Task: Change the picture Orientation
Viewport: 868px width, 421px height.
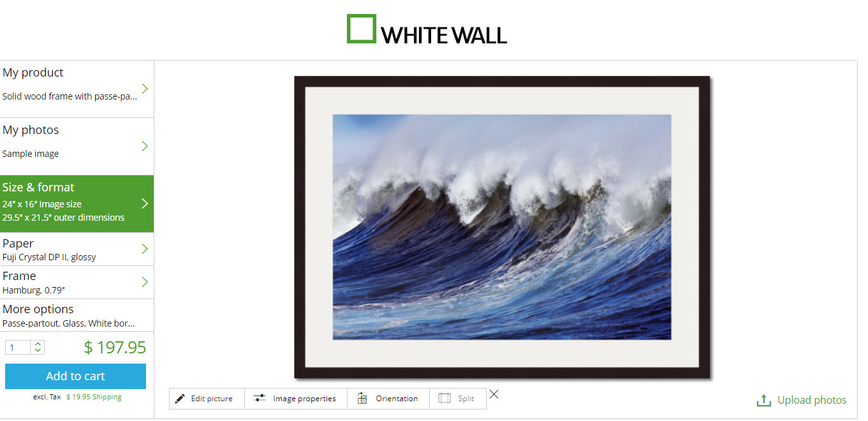Action: (388, 399)
